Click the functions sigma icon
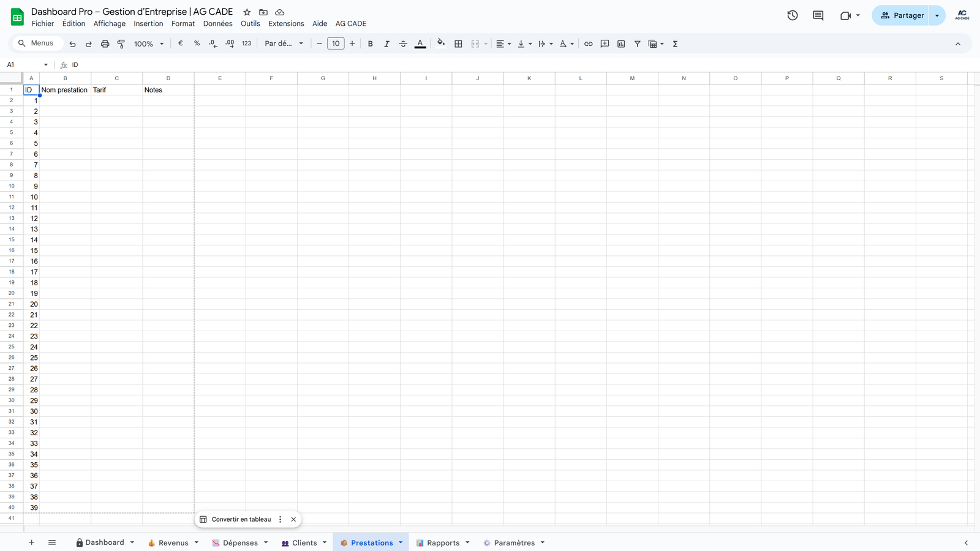The image size is (980, 551). tap(675, 43)
